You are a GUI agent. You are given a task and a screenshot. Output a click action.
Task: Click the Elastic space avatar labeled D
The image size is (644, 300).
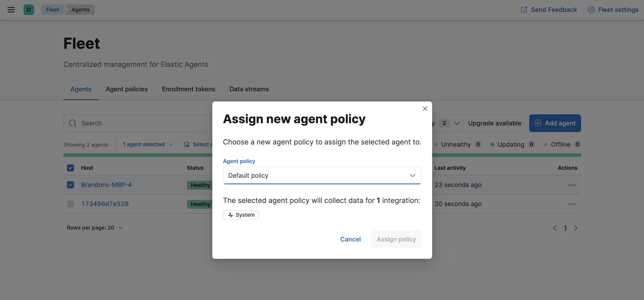29,10
